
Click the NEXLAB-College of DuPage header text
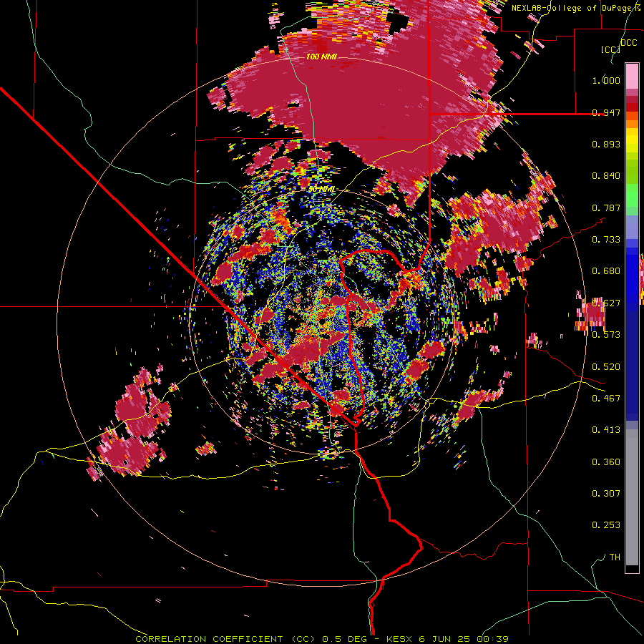tap(573, 8)
